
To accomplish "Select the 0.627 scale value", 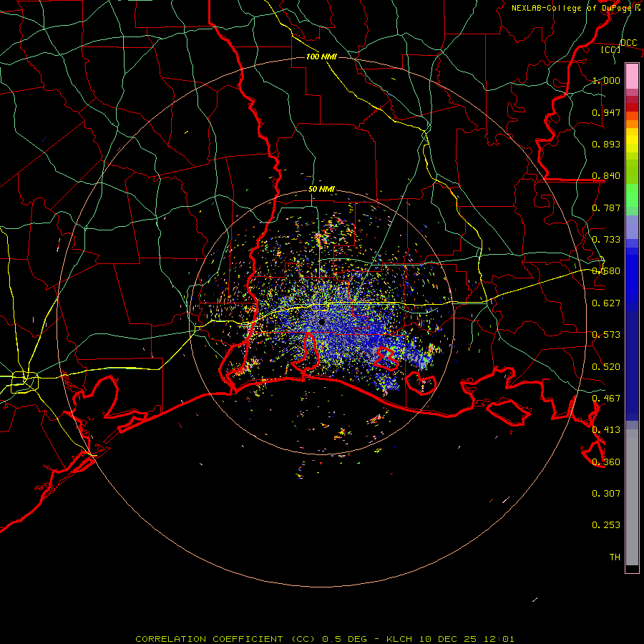I will [x=606, y=303].
